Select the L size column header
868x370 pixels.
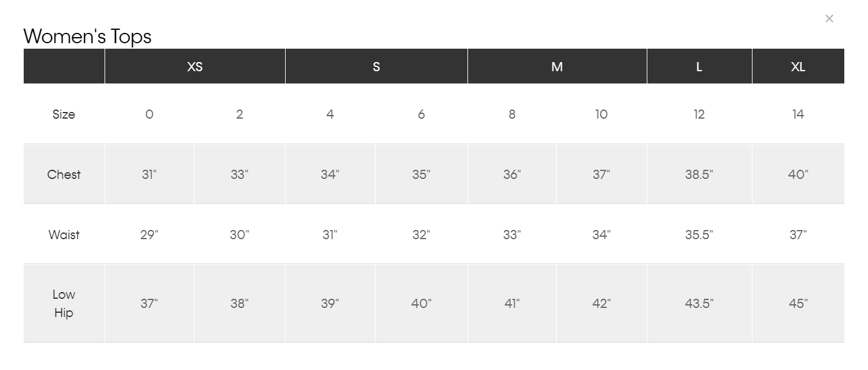click(x=700, y=66)
